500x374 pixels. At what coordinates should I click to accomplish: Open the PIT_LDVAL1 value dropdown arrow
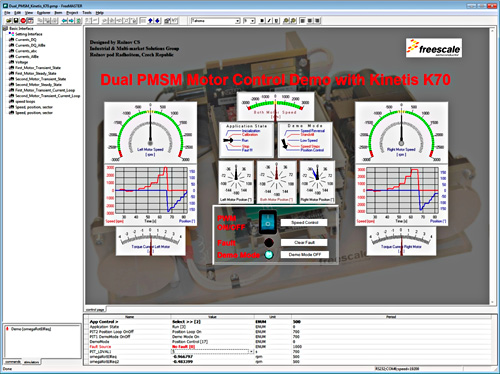(251, 352)
